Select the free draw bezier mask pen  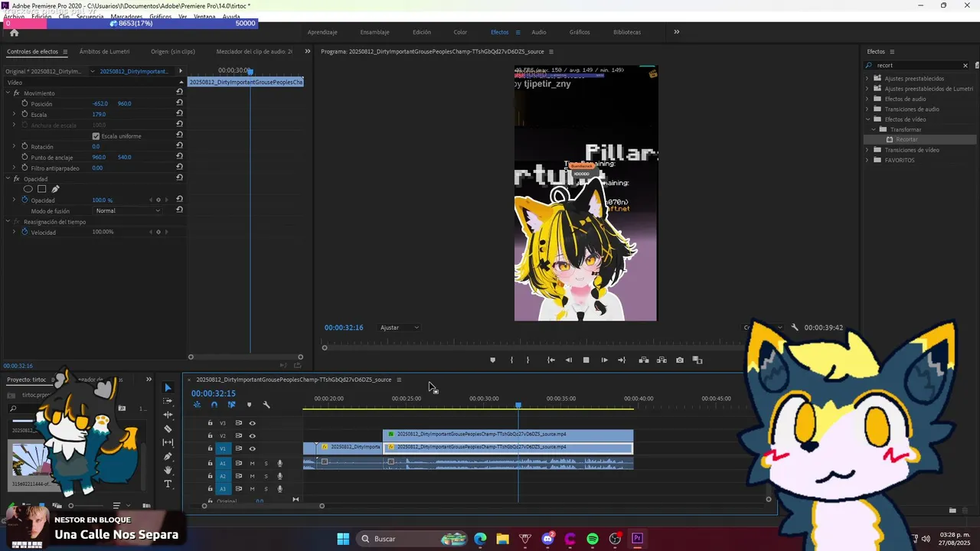coord(55,189)
